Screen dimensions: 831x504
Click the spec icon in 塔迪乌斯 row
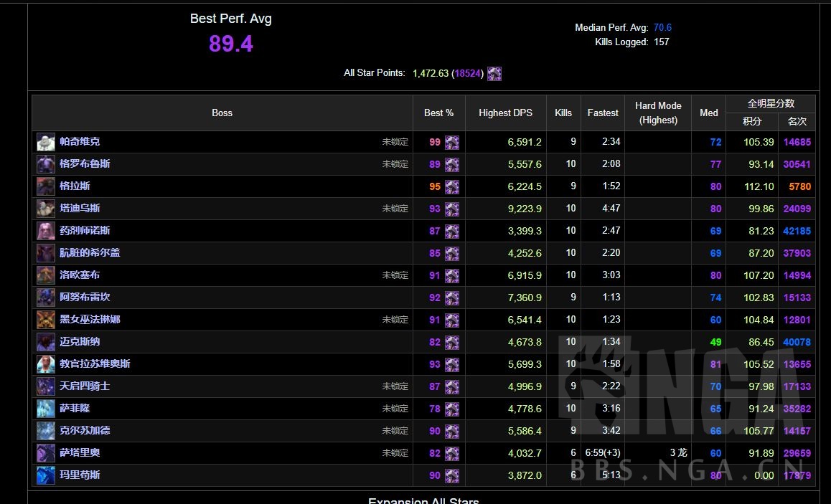(452, 209)
